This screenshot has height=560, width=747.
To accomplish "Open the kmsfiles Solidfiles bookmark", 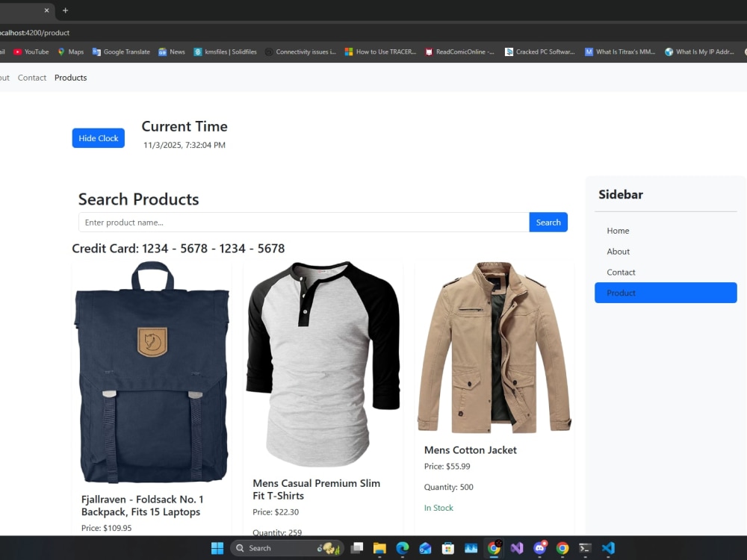I will click(x=225, y=52).
